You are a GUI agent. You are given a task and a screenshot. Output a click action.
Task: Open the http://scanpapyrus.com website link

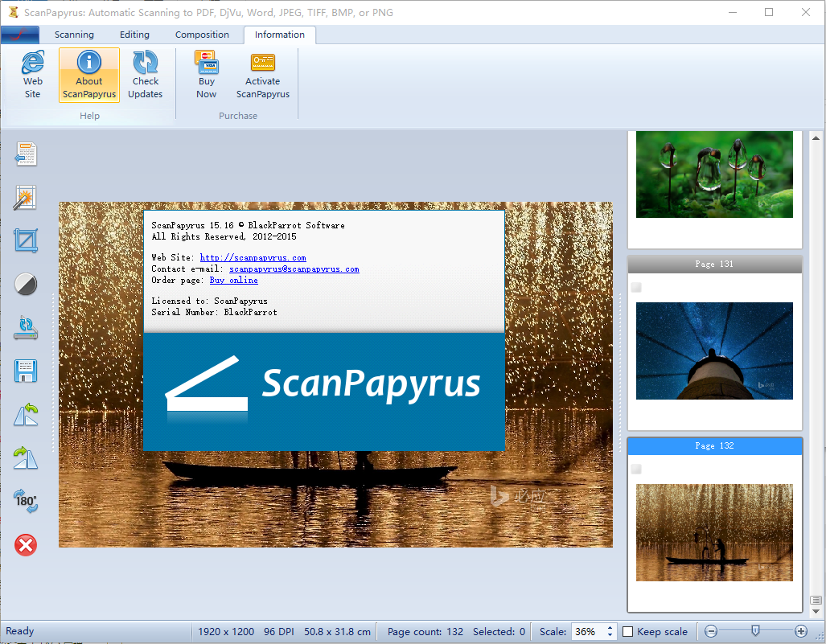click(x=253, y=258)
